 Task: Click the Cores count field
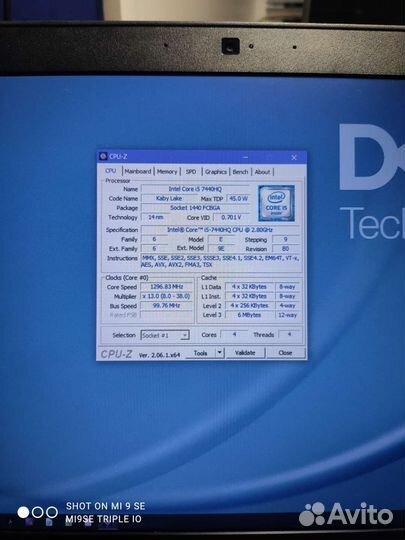pos(234,334)
